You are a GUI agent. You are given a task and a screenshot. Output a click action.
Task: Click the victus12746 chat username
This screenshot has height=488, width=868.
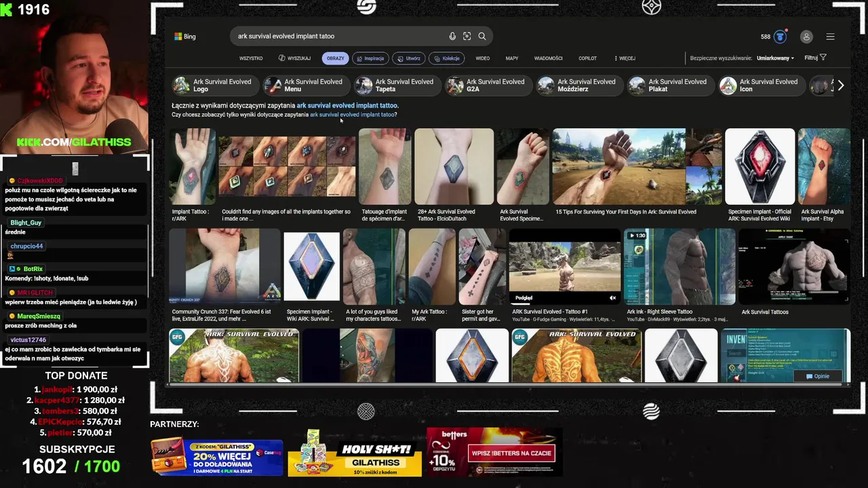[x=28, y=340]
